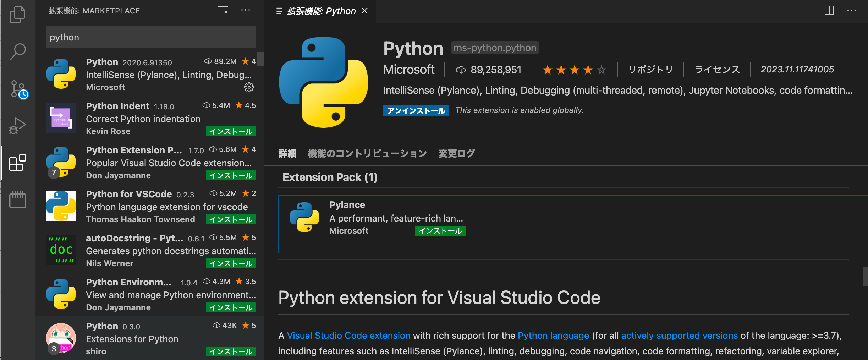Select the autoDocstring extension icon

tap(61, 250)
